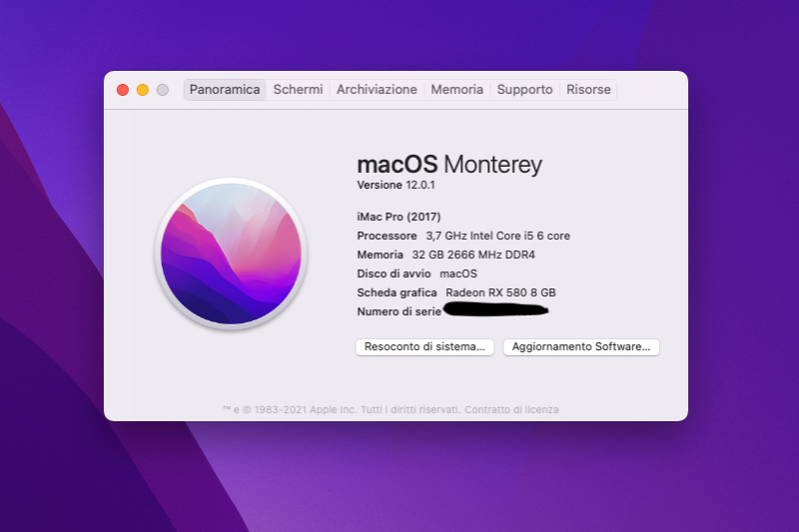
Task: Click the Resoconto di sistema button
Action: pos(424,346)
